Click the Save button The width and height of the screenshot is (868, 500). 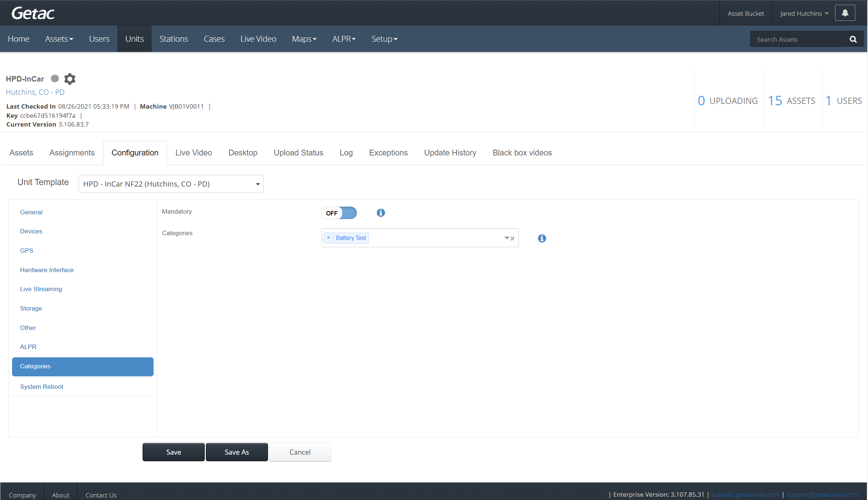click(x=173, y=452)
